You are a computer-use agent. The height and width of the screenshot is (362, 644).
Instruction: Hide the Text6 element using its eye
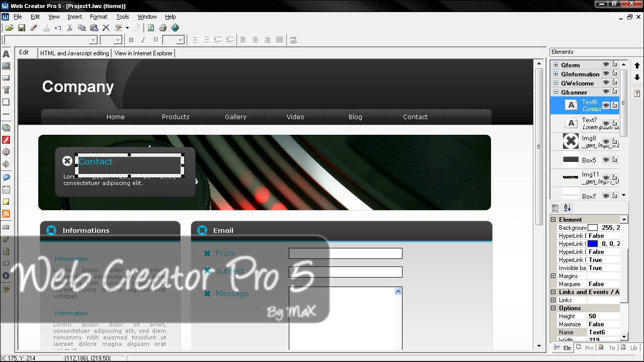606,106
